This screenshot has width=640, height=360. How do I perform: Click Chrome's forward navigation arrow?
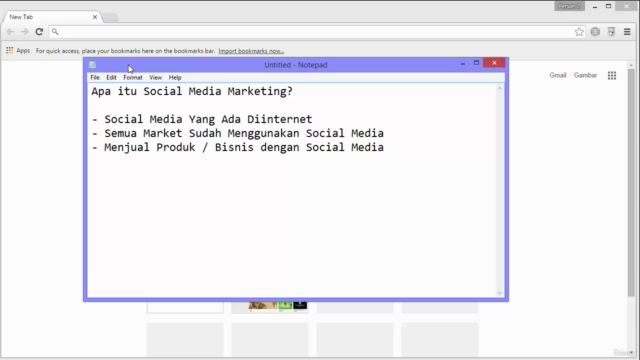click(x=24, y=32)
